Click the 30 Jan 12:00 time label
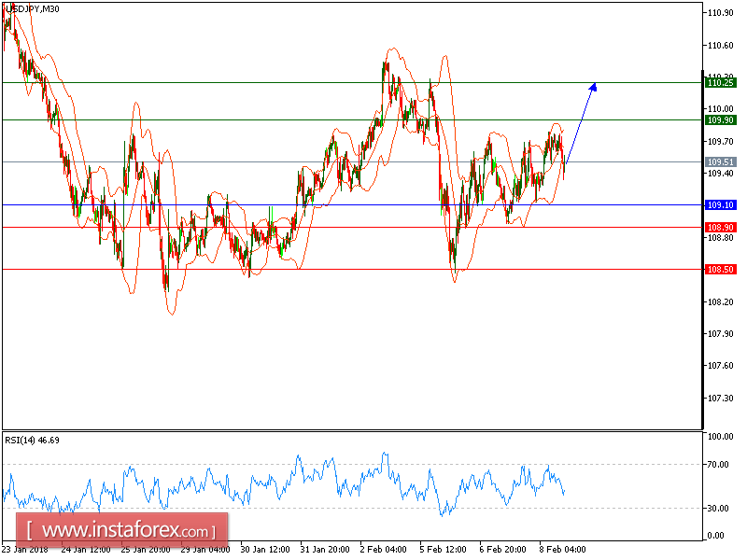This screenshot has width=747, height=560. pos(265,549)
